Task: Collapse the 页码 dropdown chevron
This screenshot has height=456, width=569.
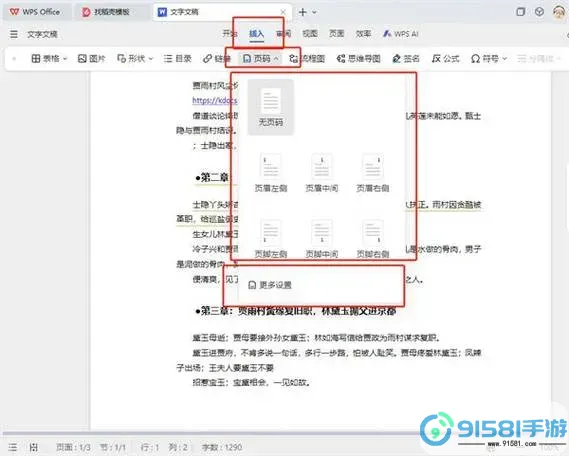Action: click(x=276, y=58)
